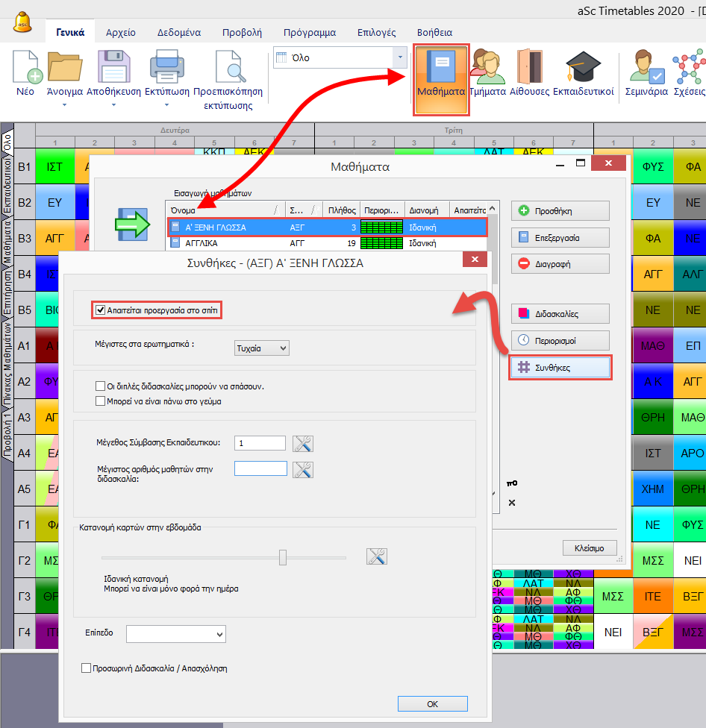706x728 pixels.
Task: Click the Μέγιστος αριθμός μαθητών input field
Action: (260, 468)
